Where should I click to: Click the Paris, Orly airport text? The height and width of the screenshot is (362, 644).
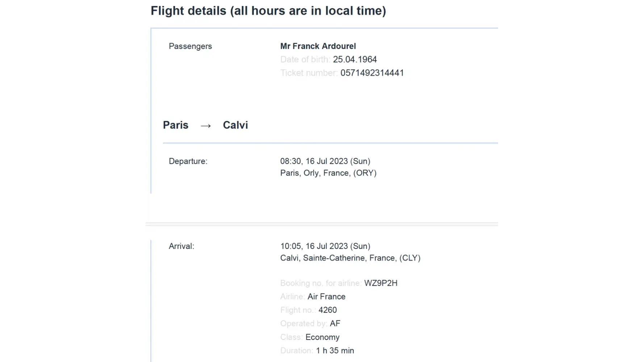328,173
